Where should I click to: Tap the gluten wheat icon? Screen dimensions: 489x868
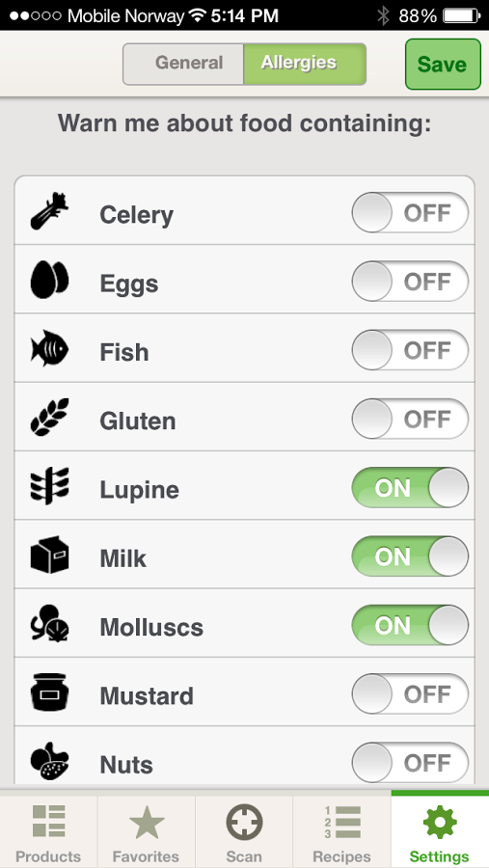point(49,418)
